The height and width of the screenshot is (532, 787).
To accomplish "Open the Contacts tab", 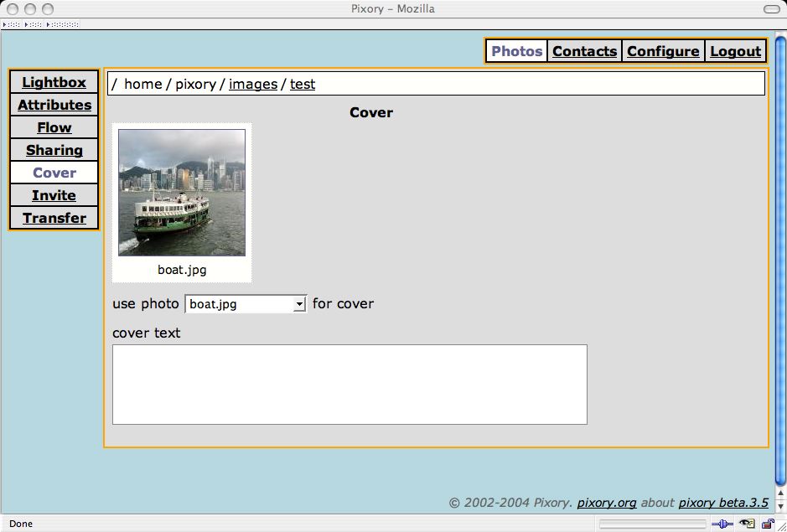I will 584,51.
